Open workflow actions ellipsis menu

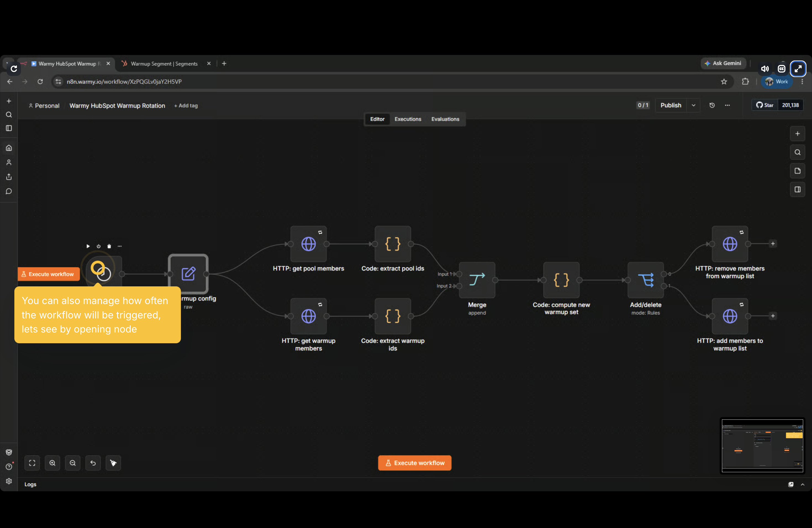[x=727, y=105]
